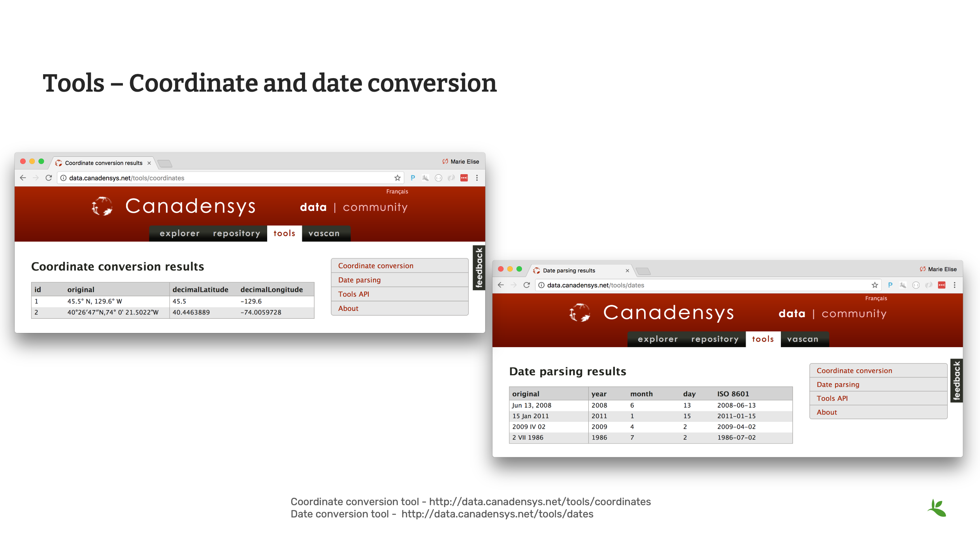Screen dimensions: 980x551
Task: Open the browser menu in the coordinates window
Action: [x=477, y=178]
